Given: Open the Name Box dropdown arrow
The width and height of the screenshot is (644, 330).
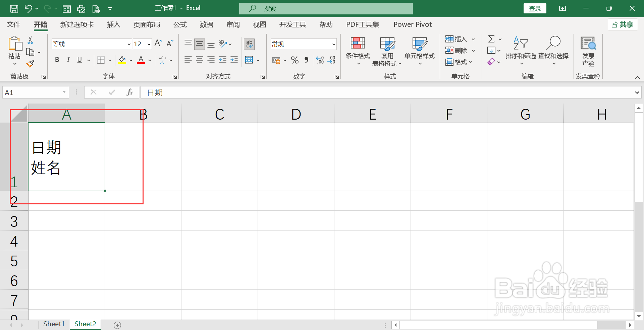Looking at the screenshot, I should pos(64,92).
